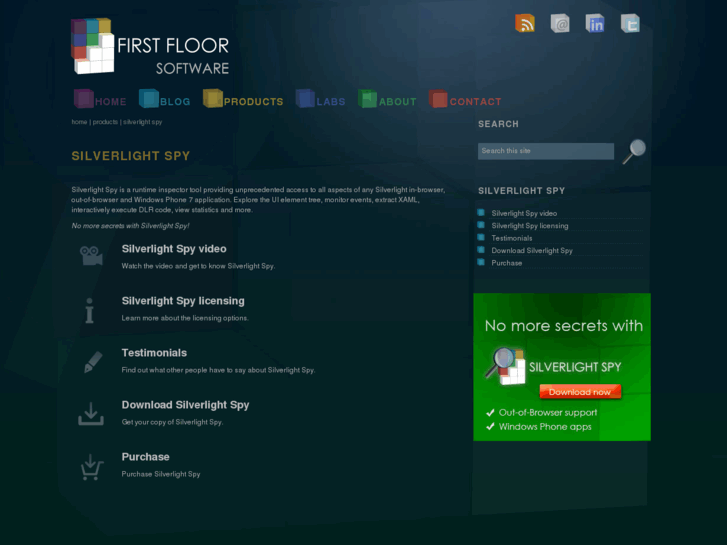Click the info icon beside licensing

pyautogui.click(x=89, y=310)
